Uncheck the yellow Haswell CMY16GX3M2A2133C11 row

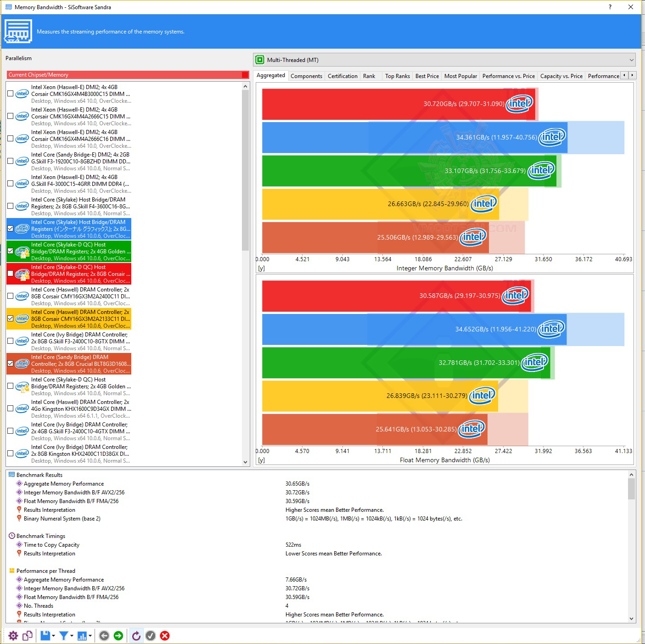click(x=11, y=319)
